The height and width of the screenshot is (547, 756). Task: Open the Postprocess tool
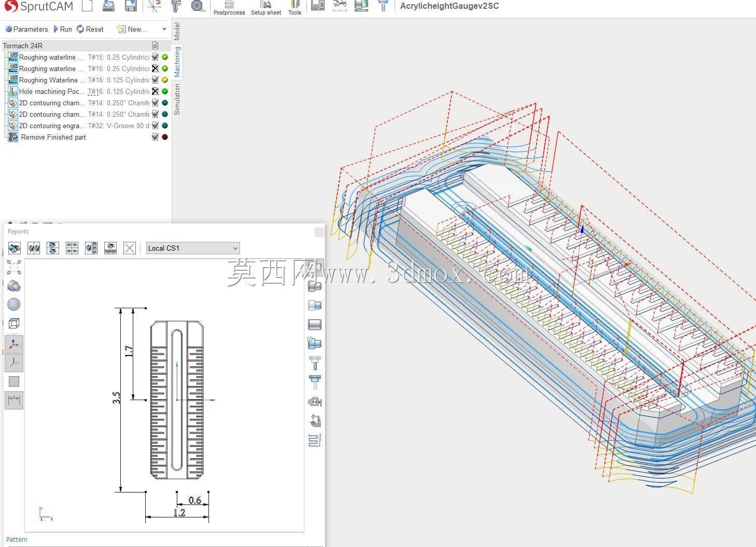coord(229,8)
